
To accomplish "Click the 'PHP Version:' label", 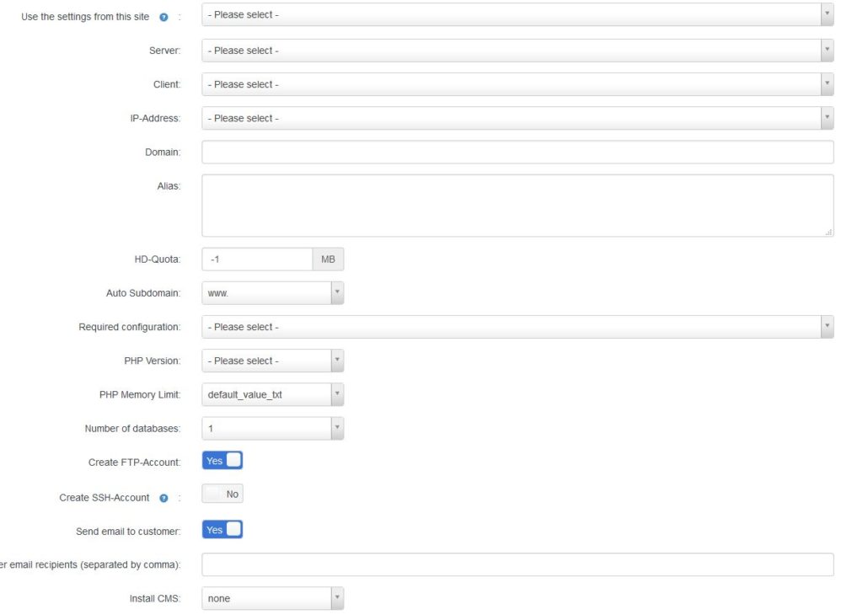I will click(x=153, y=361).
